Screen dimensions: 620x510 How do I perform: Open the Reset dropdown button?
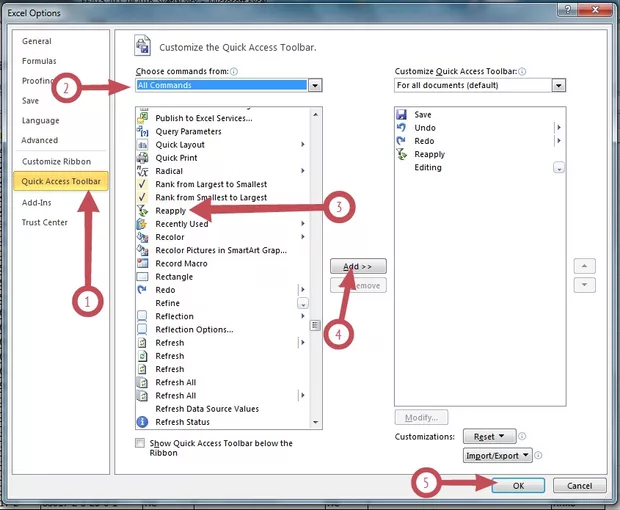click(490, 436)
